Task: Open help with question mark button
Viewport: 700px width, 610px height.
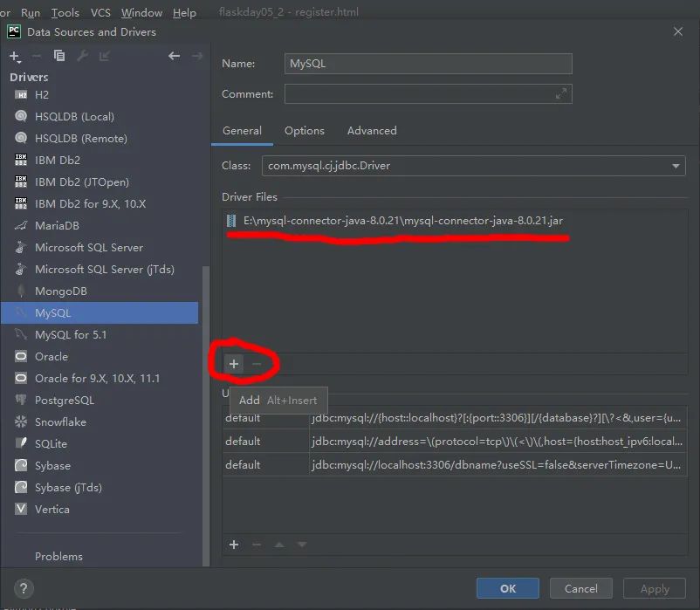Action: point(24,588)
